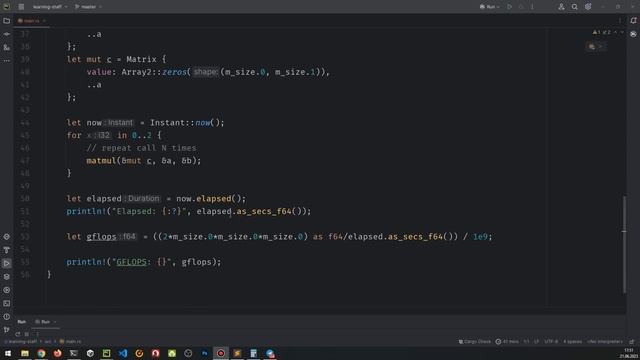Go to previous highlighted problem arrow
Viewport: 640px width, 360px height.
[x=616, y=32]
